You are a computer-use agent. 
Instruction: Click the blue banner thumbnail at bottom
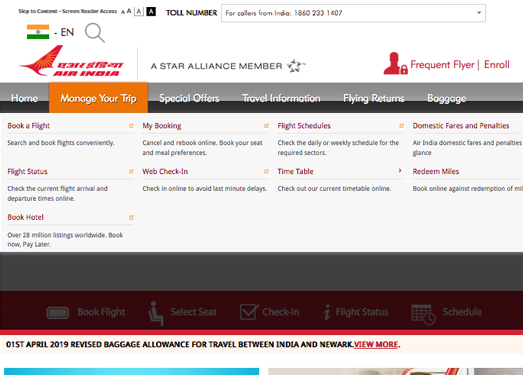click(x=131, y=371)
